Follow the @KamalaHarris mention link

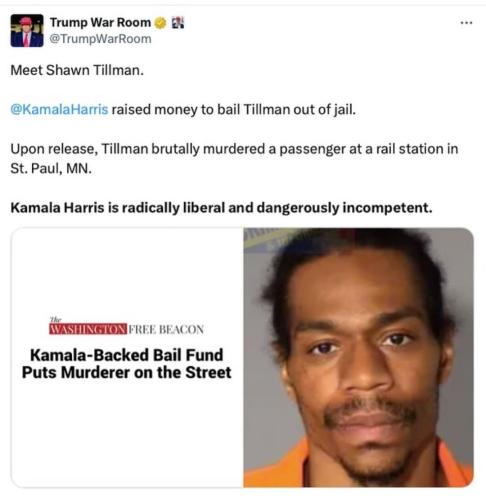[59, 109]
